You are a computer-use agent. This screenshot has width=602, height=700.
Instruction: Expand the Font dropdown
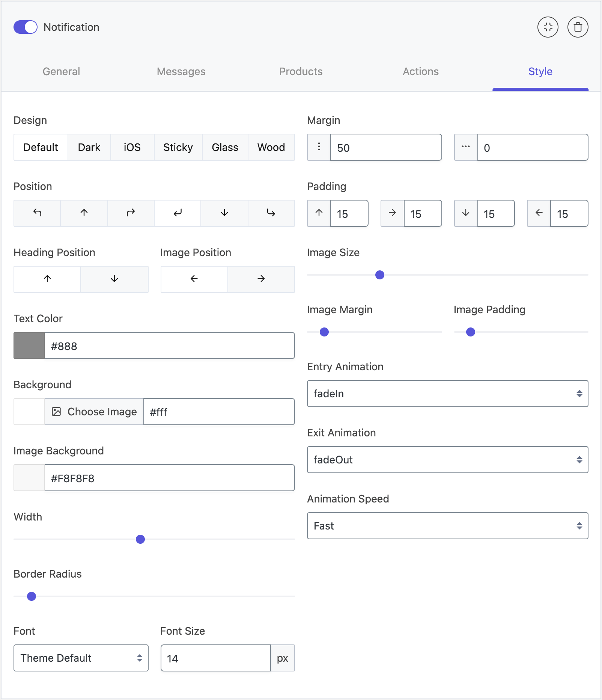(81, 658)
